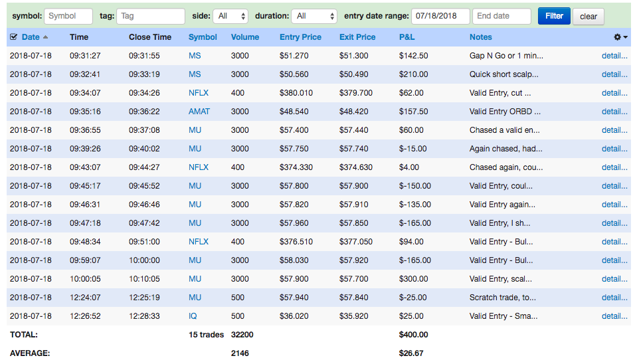
Task: Click the start date field 07/18/2018
Action: coord(440,16)
